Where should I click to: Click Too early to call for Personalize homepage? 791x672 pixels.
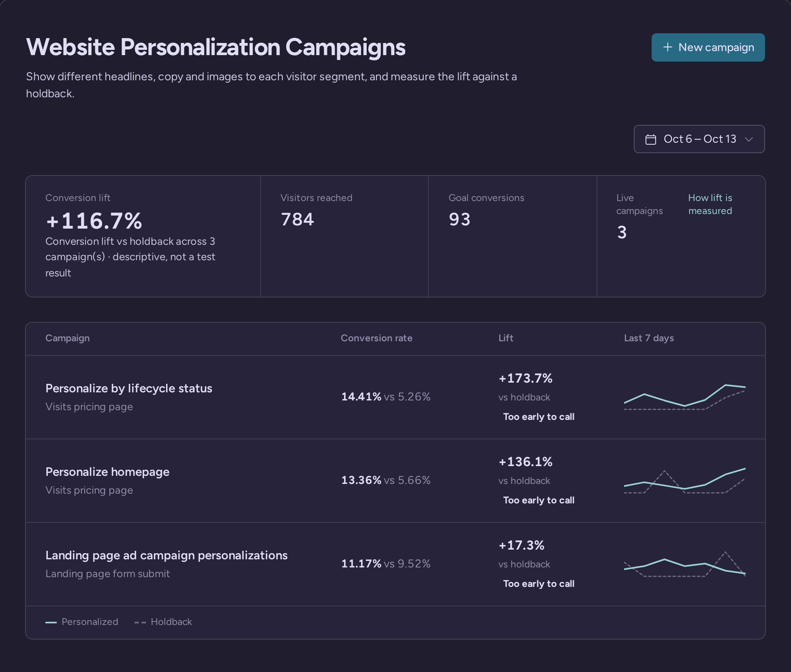coord(539,500)
